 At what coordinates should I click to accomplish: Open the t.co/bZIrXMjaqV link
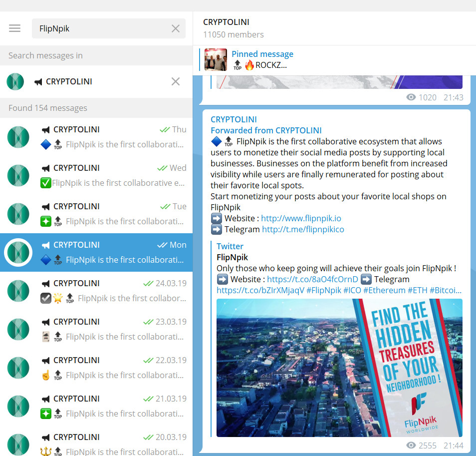click(x=260, y=290)
